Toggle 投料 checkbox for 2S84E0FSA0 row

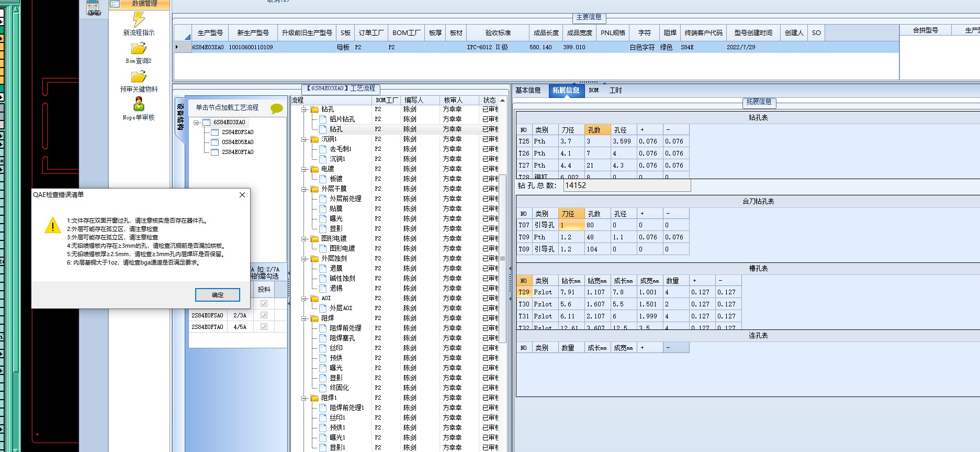pyautogui.click(x=264, y=315)
